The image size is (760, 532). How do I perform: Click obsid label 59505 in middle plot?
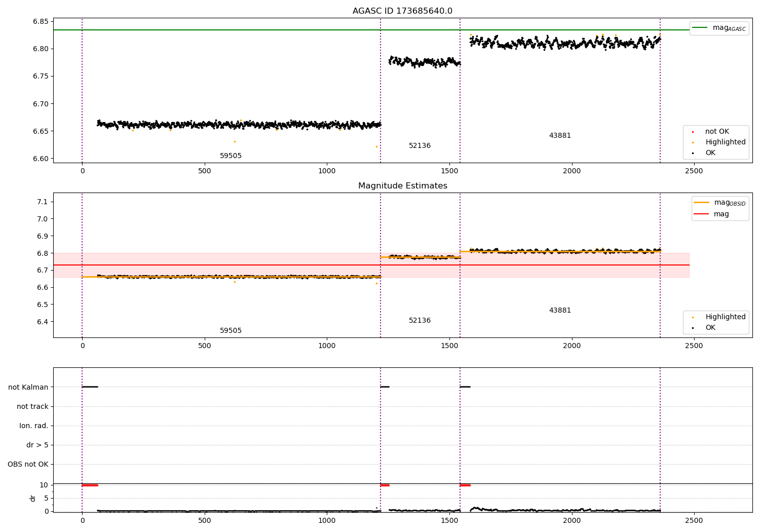pyautogui.click(x=231, y=330)
